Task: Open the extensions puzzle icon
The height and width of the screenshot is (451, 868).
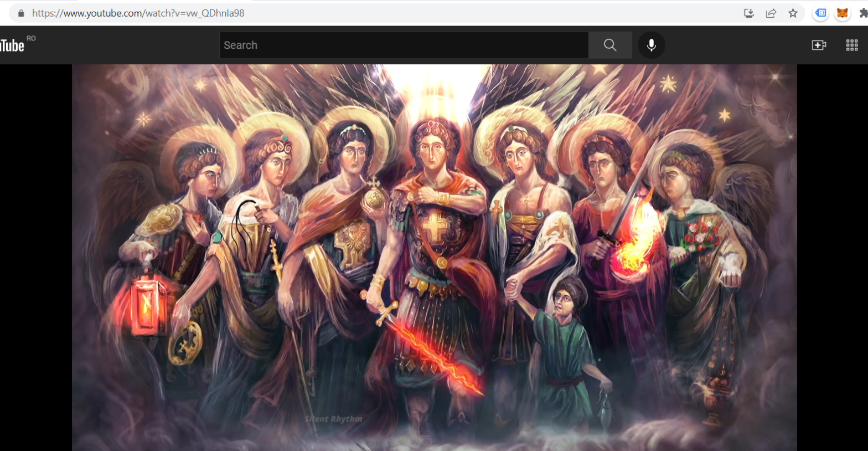Action: [x=863, y=13]
